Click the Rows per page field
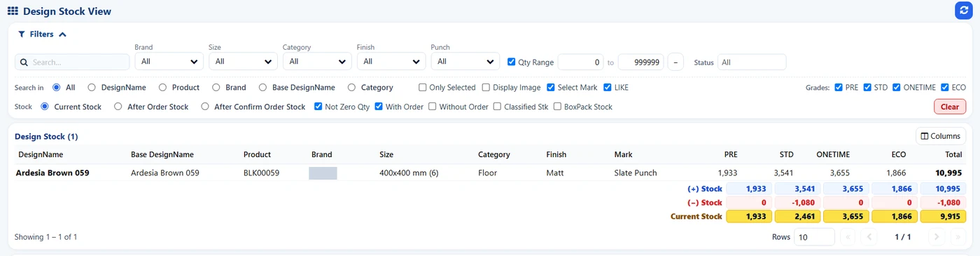Image resolution: width=980 pixels, height=256 pixels. tap(814, 237)
